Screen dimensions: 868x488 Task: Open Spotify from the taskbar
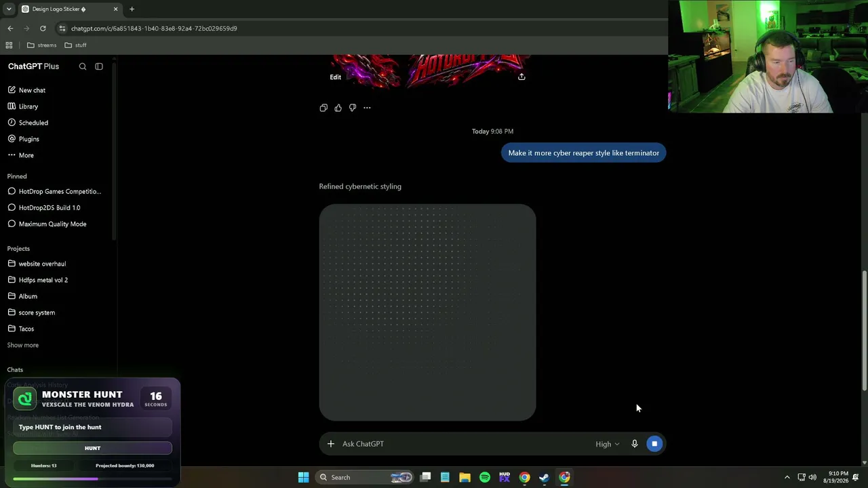click(485, 477)
